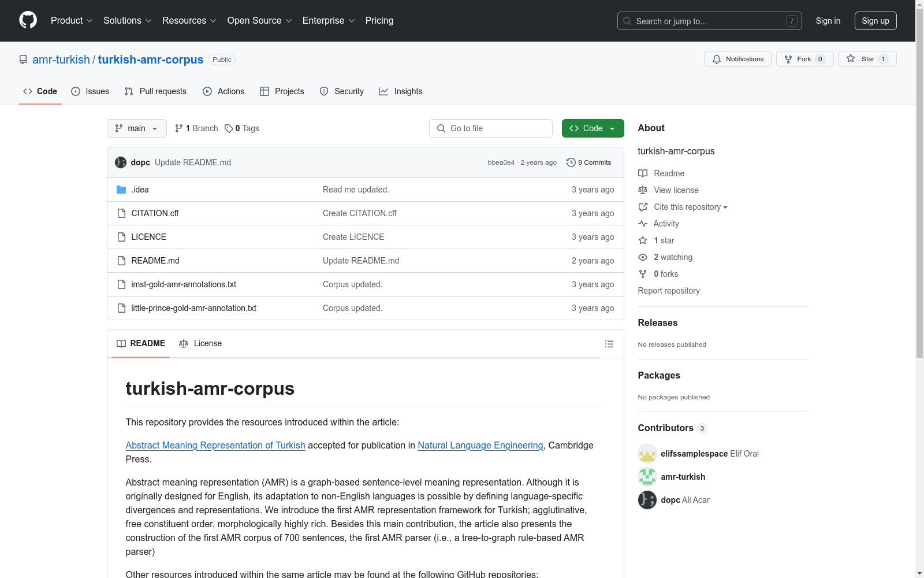Click elifssamplespace contributor avatar

coord(647,454)
